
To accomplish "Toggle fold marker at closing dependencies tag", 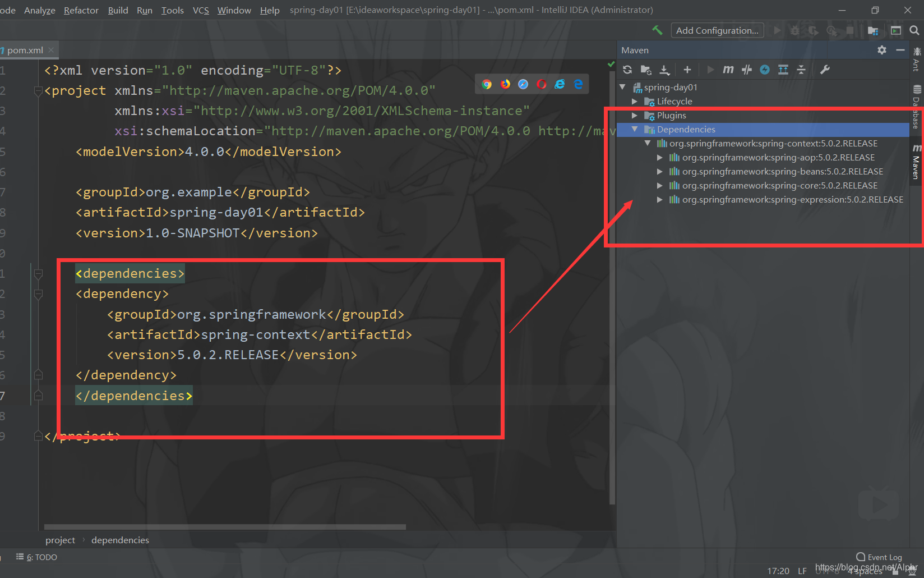I will tap(38, 396).
